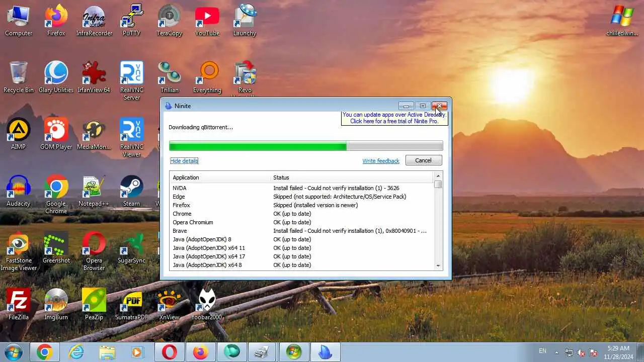
Task: Select the Google Chrome desktop shortcut
Action: [56, 194]
